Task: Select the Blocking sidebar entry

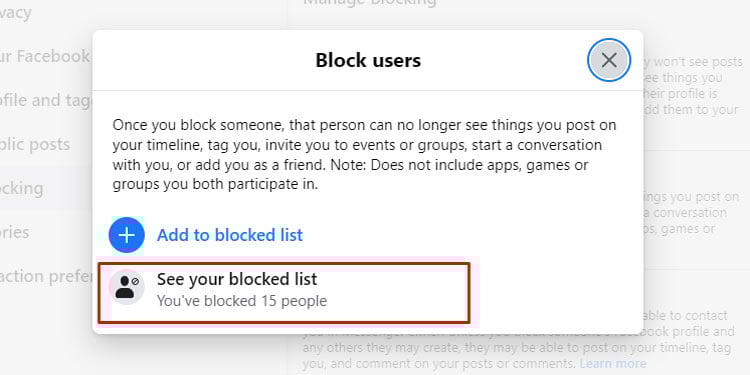Action: (22, 188)
